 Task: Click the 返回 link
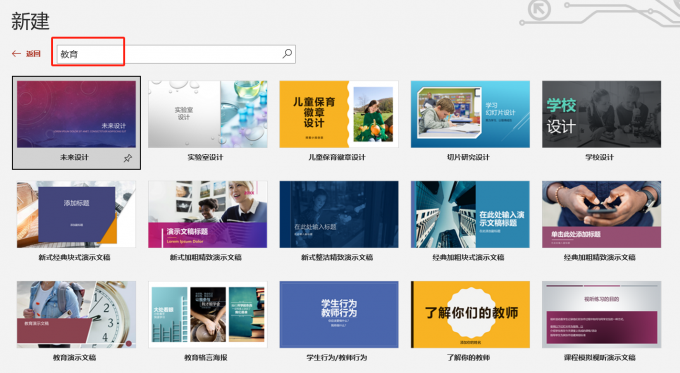point(33,54)
